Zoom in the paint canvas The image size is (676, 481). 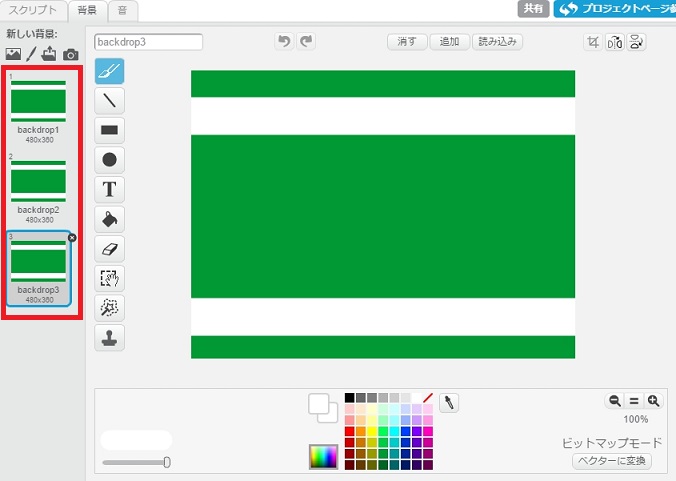click(653, 401)
